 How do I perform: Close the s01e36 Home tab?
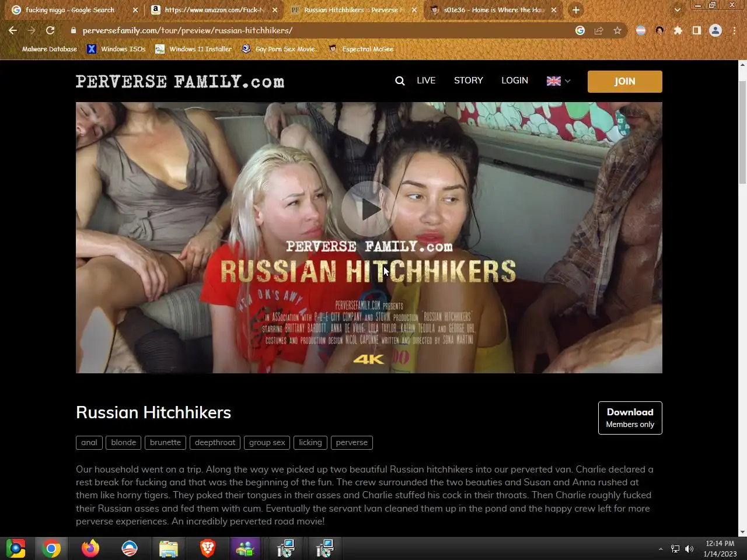(554, 10)
